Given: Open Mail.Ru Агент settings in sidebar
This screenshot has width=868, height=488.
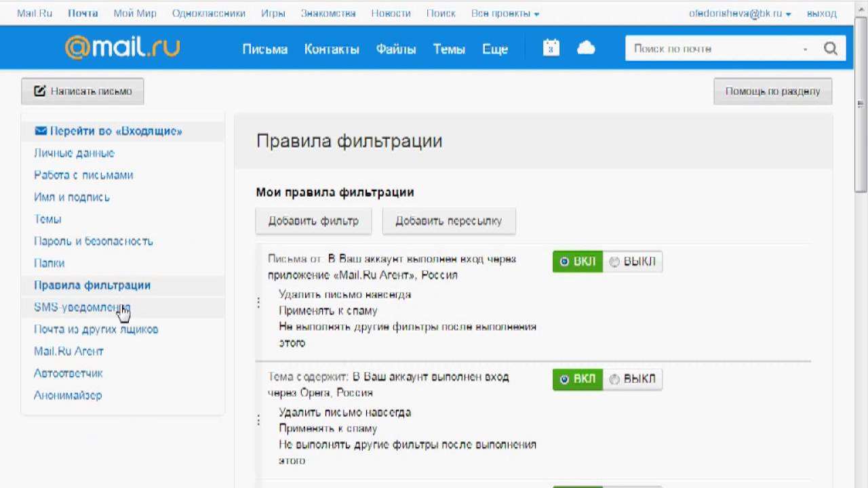Looking at the screenshot, I should coord(68,351).
